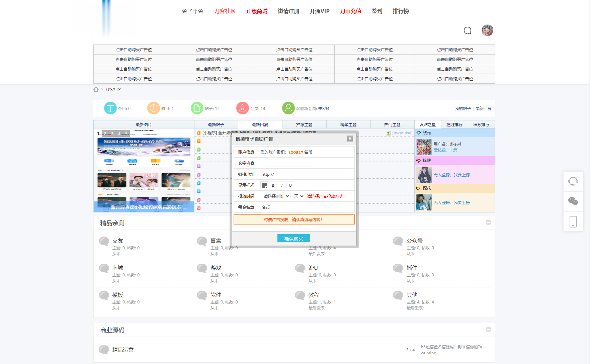Click the 会员 member stats icon

pos(242,108)
